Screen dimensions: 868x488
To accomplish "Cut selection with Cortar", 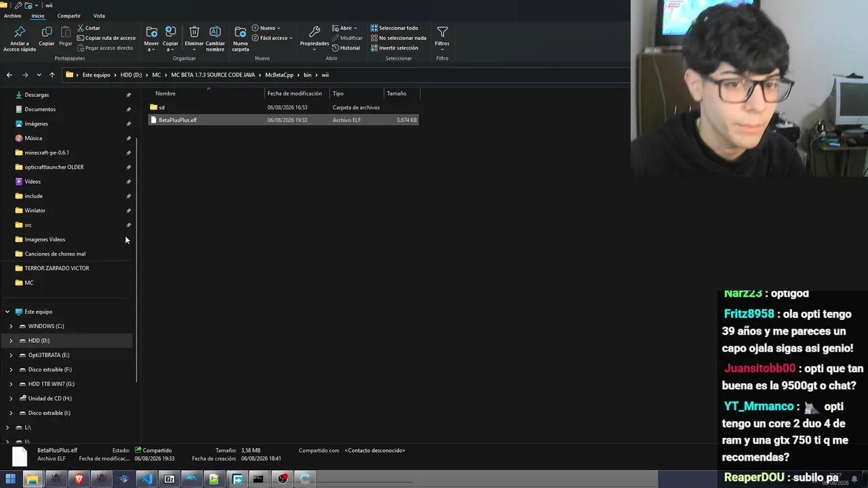I will [x=89, y=28].
